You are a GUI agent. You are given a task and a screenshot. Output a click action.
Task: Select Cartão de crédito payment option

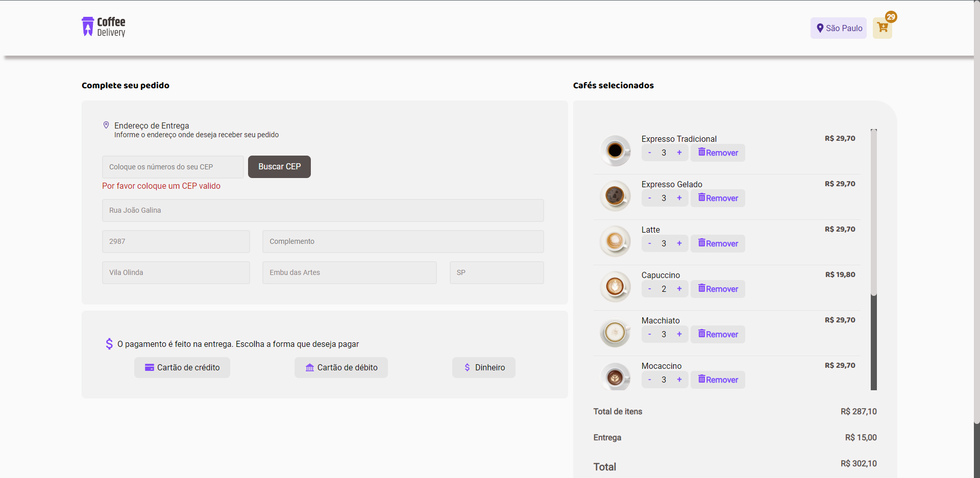[x=182, y=367]
